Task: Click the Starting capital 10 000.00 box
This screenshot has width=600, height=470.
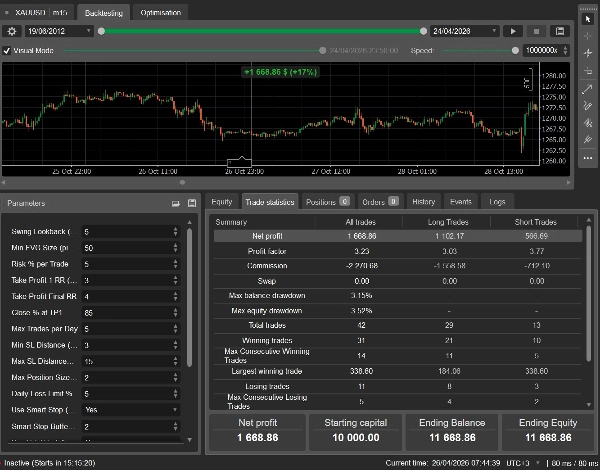Action: point(355,431)
